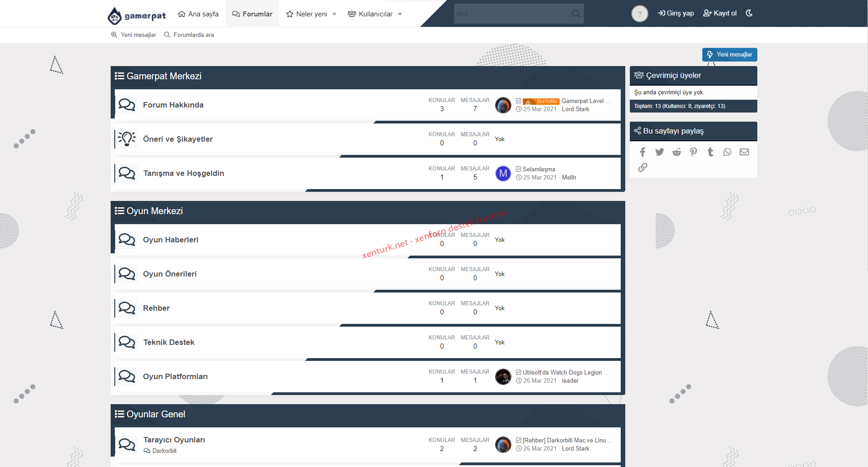Image resolution: width=868 pixels, height=467 pixels.
Task: Open Lord Stark avatar in Forum Hakkında
Action: (503, 105)
